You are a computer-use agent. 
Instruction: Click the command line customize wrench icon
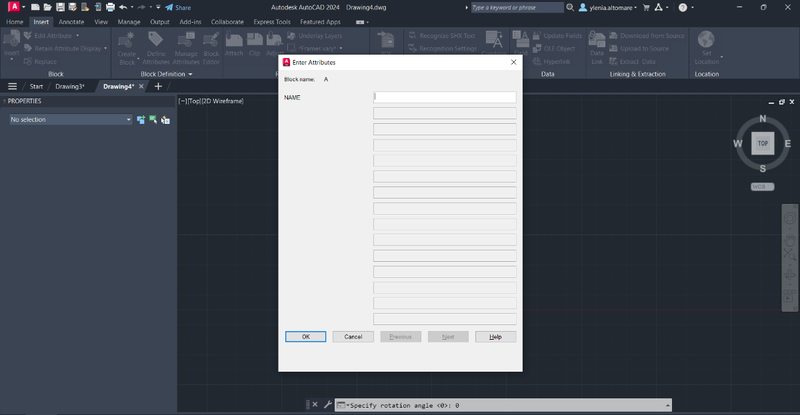(327, 404)
